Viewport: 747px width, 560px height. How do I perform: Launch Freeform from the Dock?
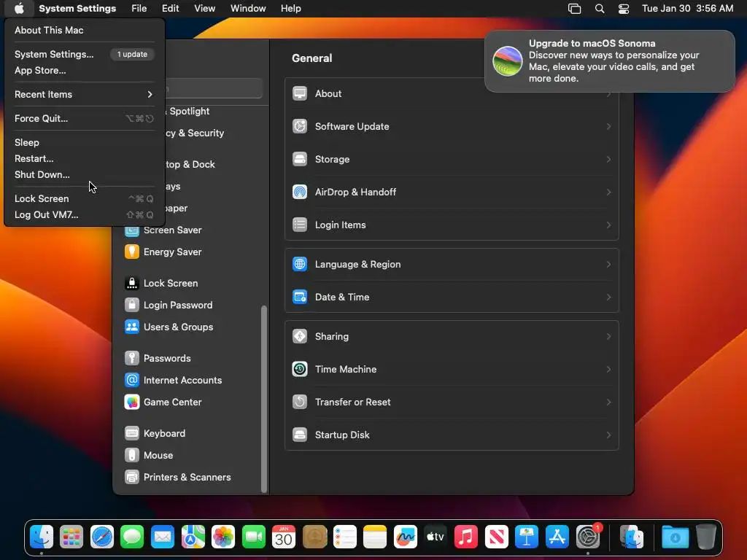point(406,537)
